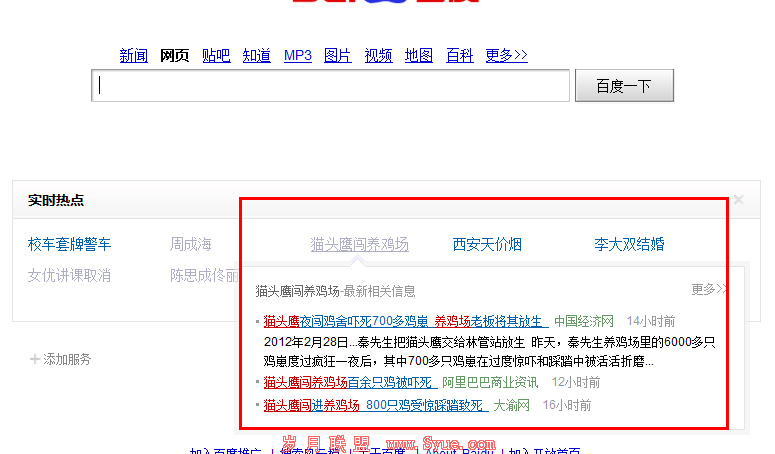The height and width of the screenshot is (454, 775).
Task: Click the plus icon beside 添加服务
Action: pyautogui.click(x=35, y=359)
